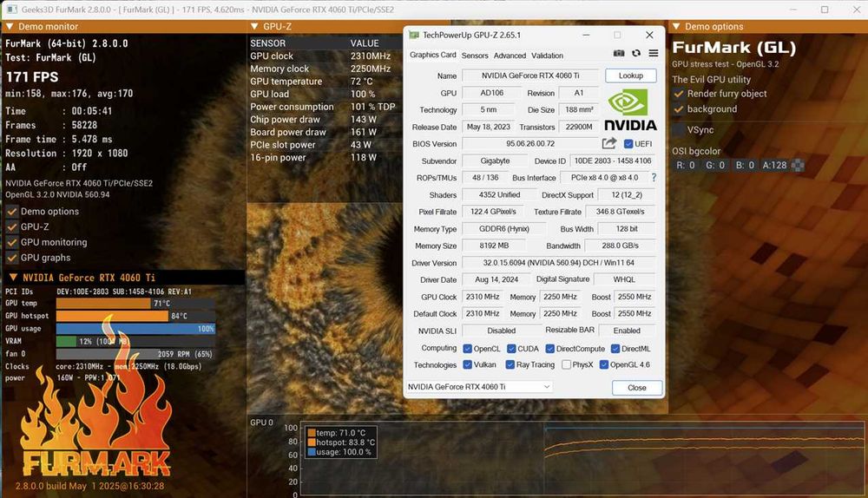The height and width of the screenshot is (498, 868).
Task: Switch to the Graphics Card tab
Action: 433,55
